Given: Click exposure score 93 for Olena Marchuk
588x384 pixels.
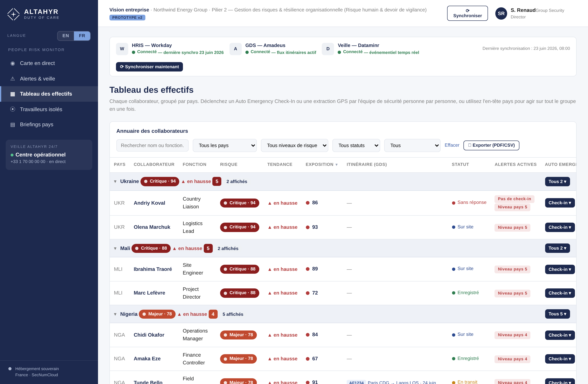Looking at the screenshot, I should click(x=315, y=227).
